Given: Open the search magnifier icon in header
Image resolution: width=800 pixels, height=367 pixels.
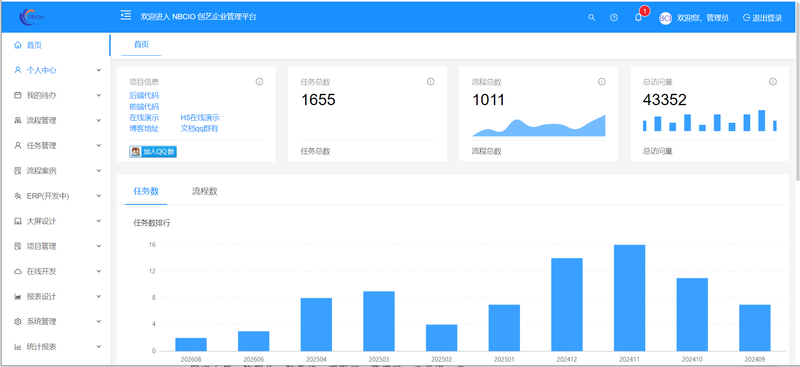Looking at the screenshot, I should (591, 17).
